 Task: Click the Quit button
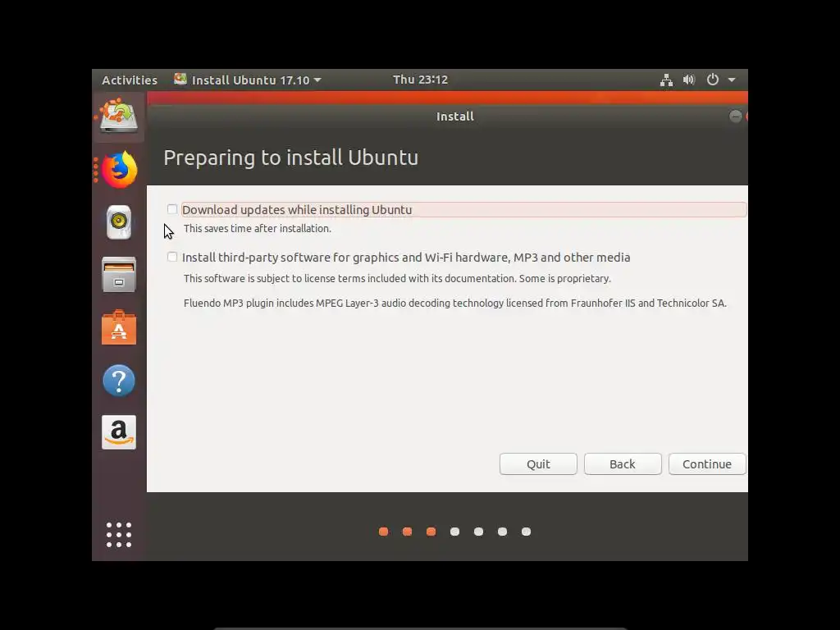coord(538,464)
